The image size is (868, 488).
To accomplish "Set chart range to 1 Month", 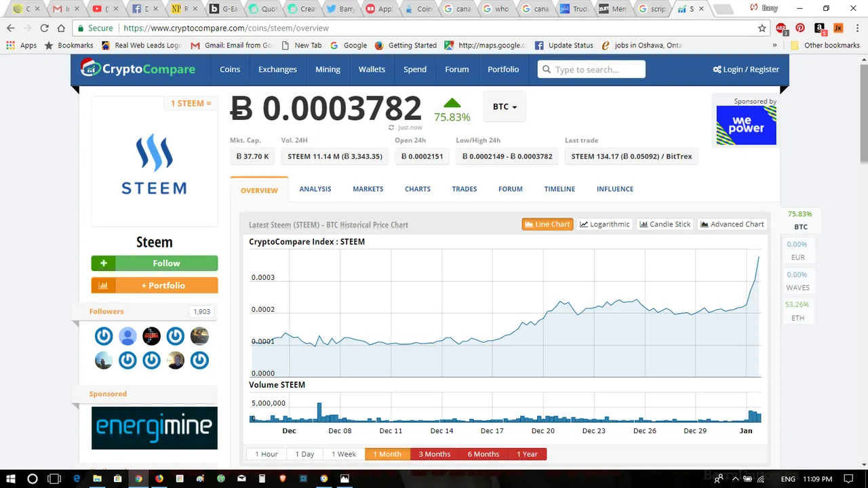I will 387,454.
